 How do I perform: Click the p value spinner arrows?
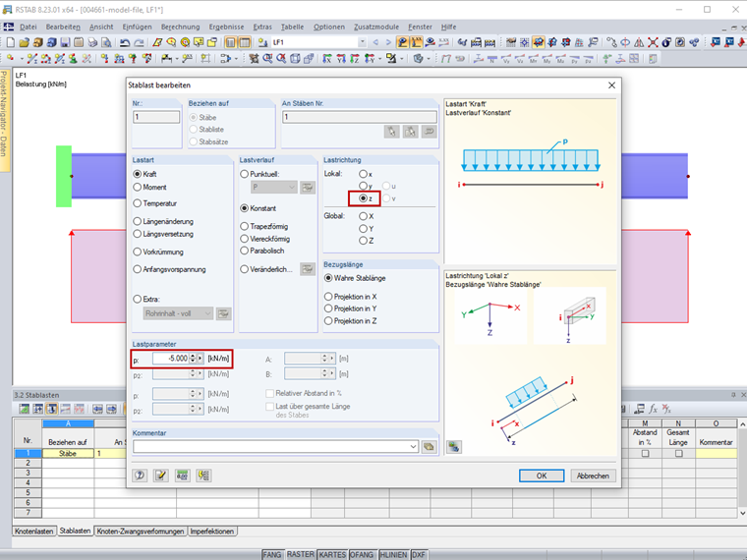coord(193,358)
